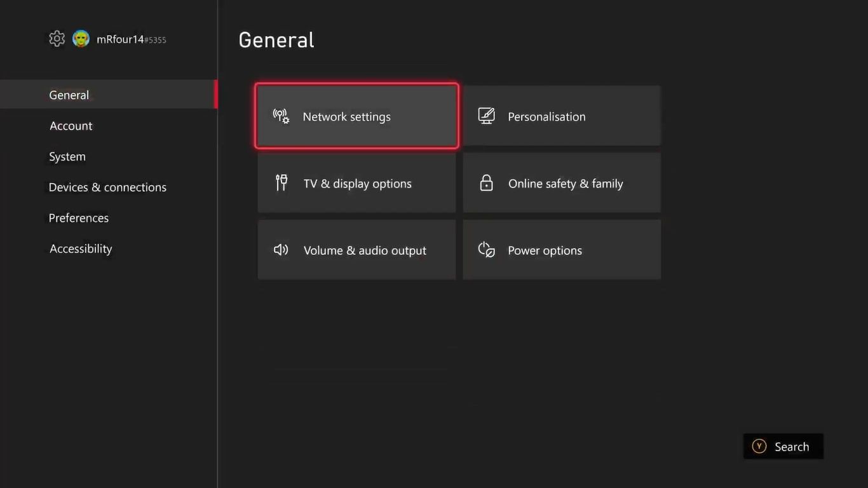The image size is (868, 488).
Task: Click the Personalisation tile
Action: point(562,116)
